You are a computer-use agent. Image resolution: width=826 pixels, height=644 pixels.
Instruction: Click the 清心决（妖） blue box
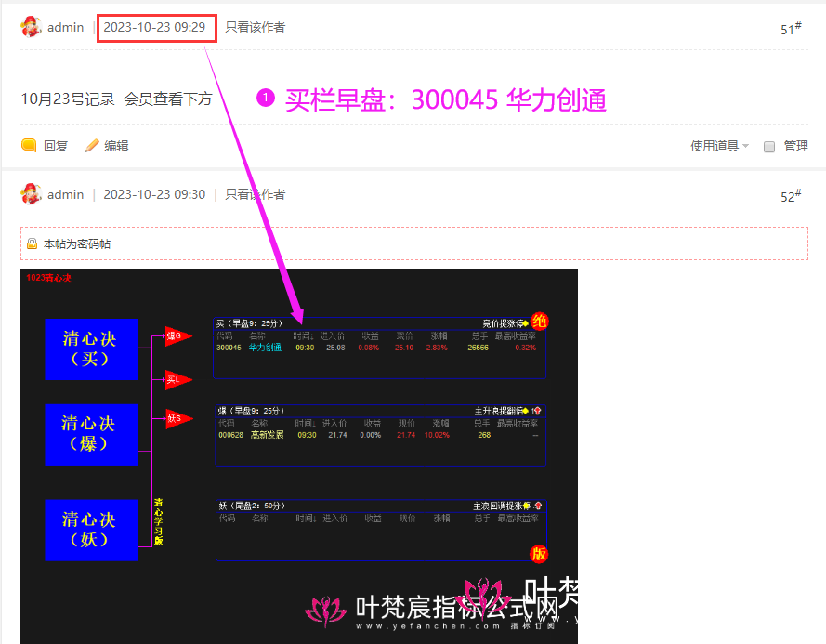pos(91,530)
